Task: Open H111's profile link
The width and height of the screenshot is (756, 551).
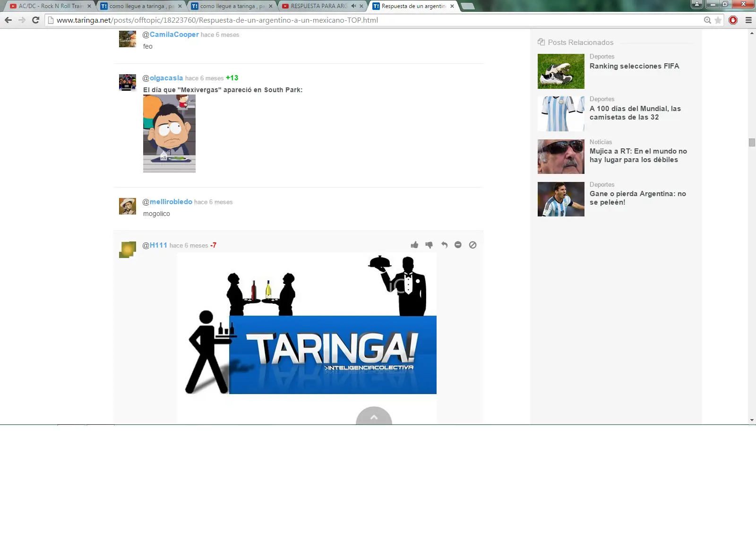Action: [158, 245]
